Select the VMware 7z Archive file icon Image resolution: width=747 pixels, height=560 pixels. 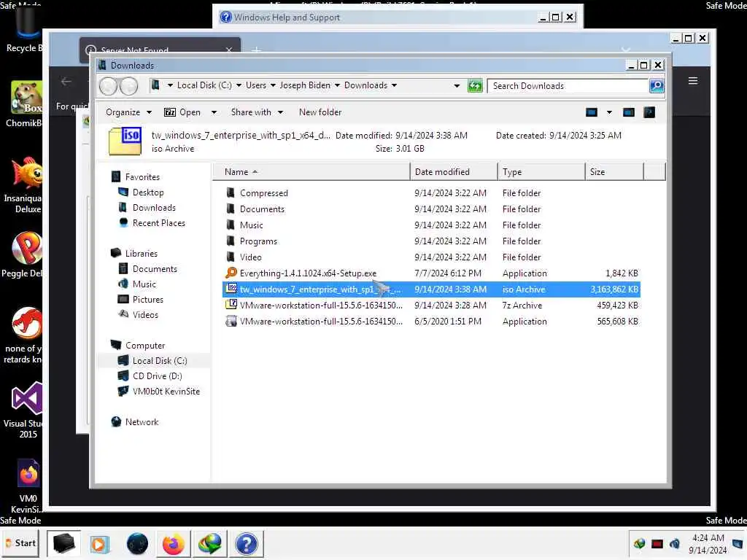[x=231, y=305]
